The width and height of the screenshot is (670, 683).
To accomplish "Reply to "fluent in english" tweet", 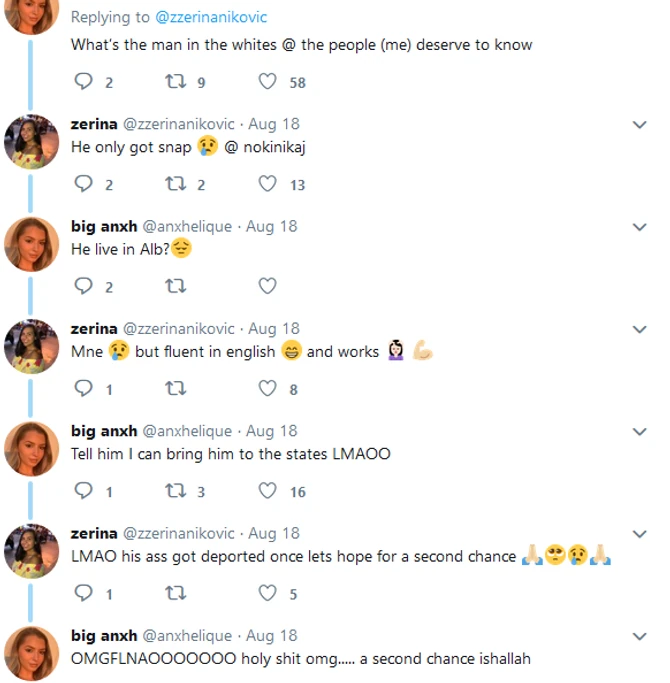I will (x=84, y=389).
